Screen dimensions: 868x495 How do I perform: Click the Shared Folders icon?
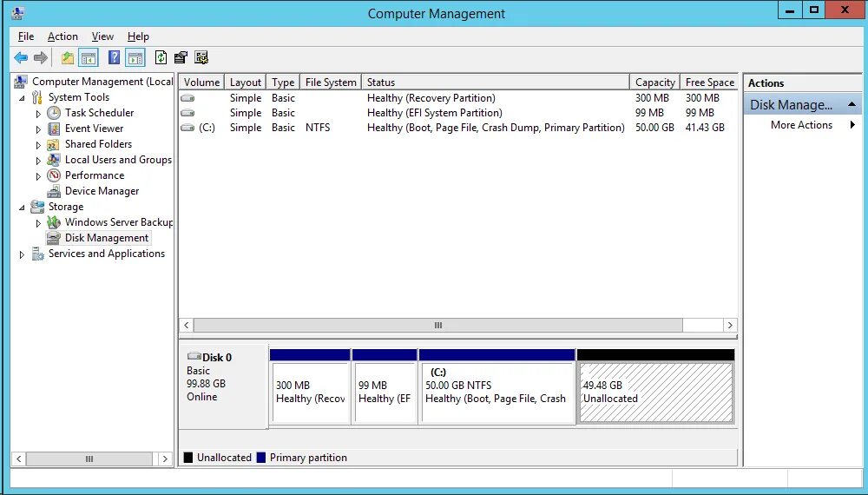click(x=54, y=144)
